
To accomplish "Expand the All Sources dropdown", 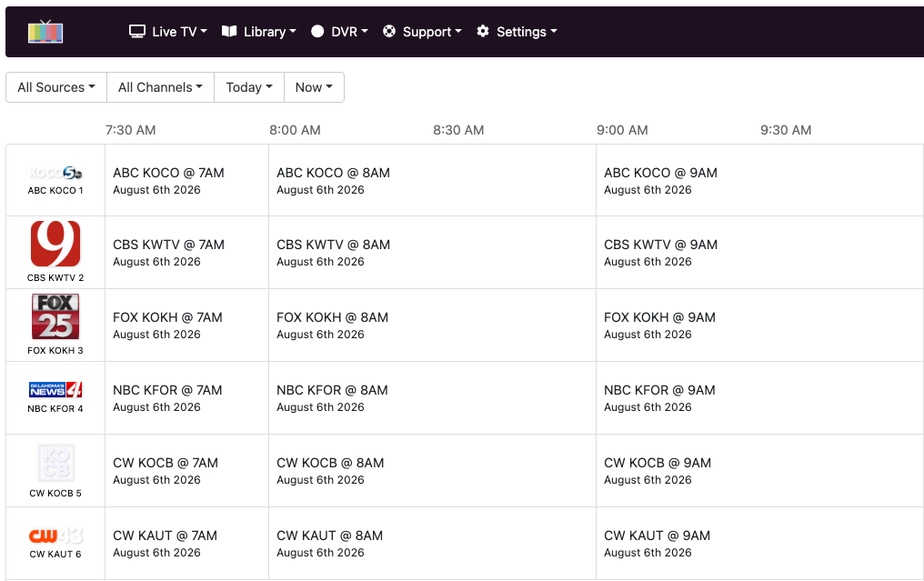I will click(x=56, y=87).
